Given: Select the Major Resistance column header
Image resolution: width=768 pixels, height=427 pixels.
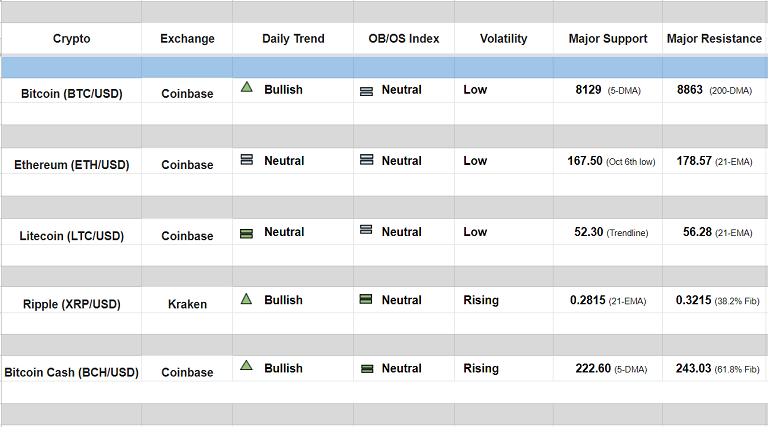Looking at the screenshot, I should pos(715,39).
